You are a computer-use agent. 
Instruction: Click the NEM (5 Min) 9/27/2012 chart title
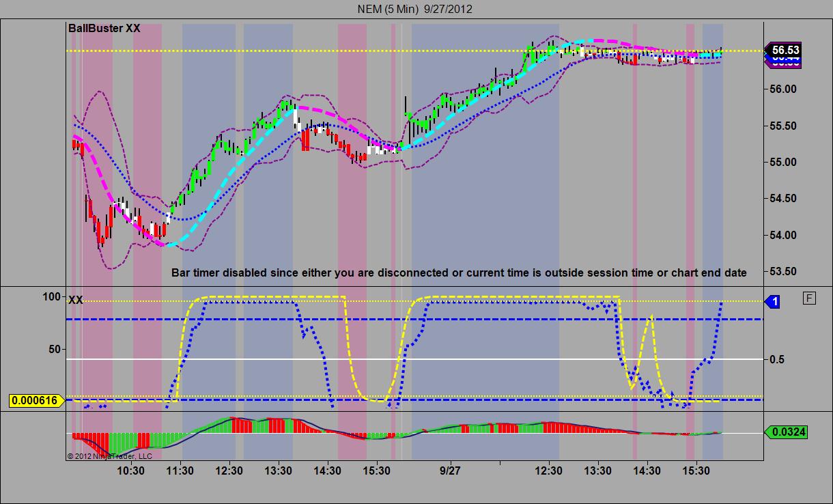(414, 9)
